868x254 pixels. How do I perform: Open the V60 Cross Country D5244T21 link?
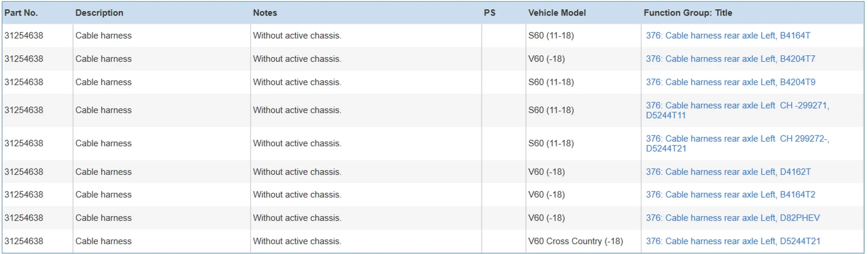(x=733, y=241)
